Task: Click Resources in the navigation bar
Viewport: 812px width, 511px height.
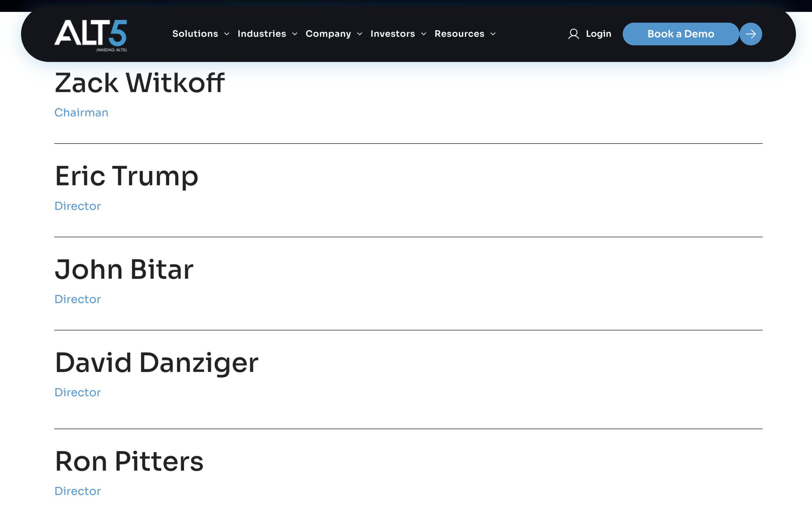Action: tap(459, 34)
